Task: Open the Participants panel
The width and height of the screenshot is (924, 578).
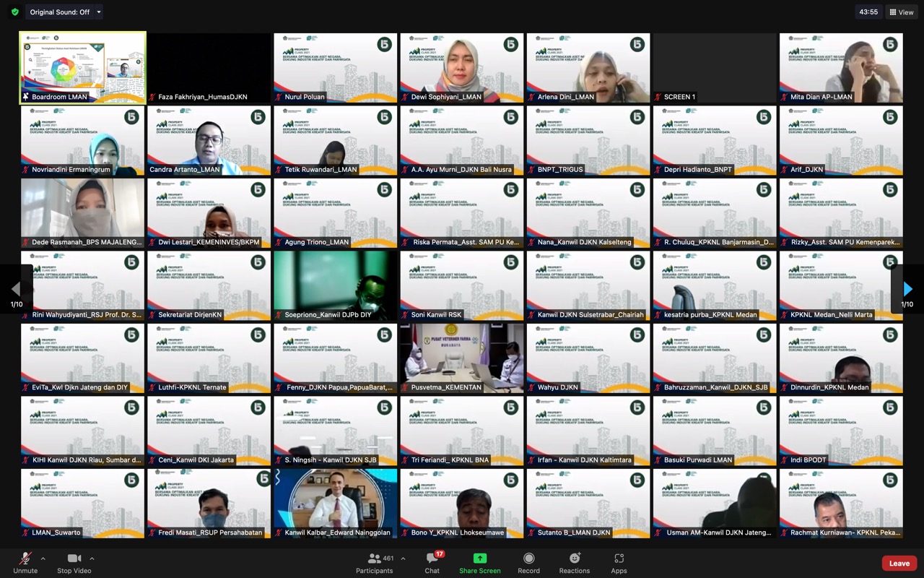Action: point(374,563)
